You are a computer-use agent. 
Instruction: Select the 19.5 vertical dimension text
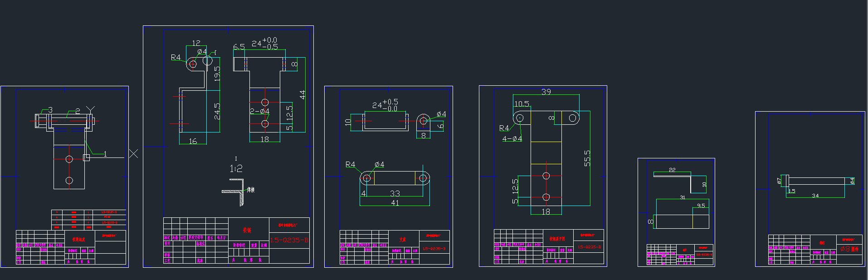217,74
